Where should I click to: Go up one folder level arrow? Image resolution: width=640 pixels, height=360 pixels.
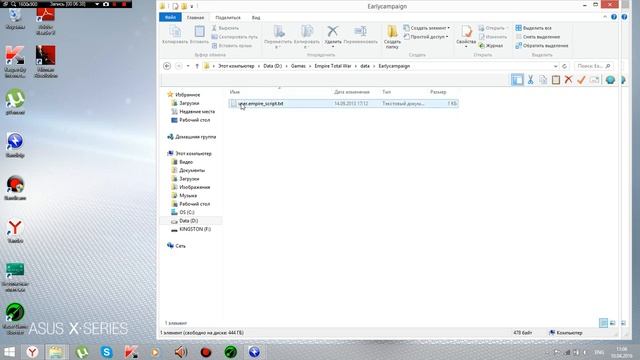pyautogui.click(x=197, y=66)
